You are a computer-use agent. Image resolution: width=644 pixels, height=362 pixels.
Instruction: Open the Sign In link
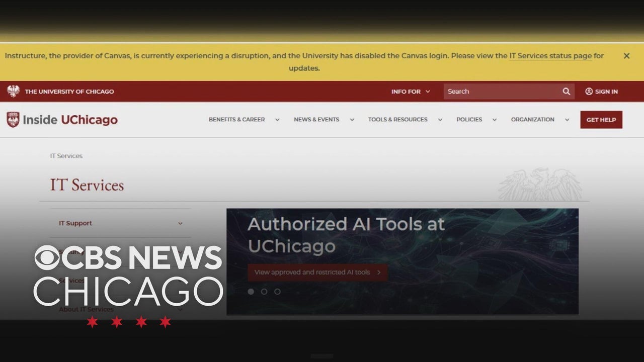pos(606,92)
